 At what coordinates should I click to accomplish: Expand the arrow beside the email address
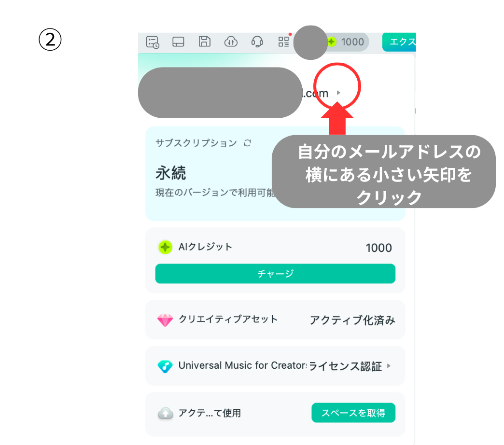[339, 93]
